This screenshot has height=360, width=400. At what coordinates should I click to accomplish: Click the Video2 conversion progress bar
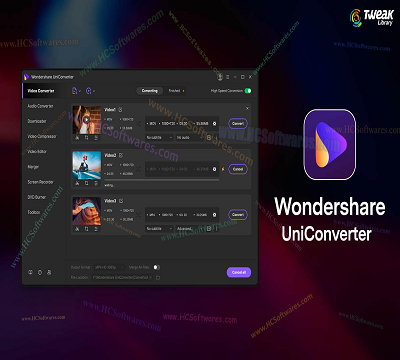[x=162, y=180]
